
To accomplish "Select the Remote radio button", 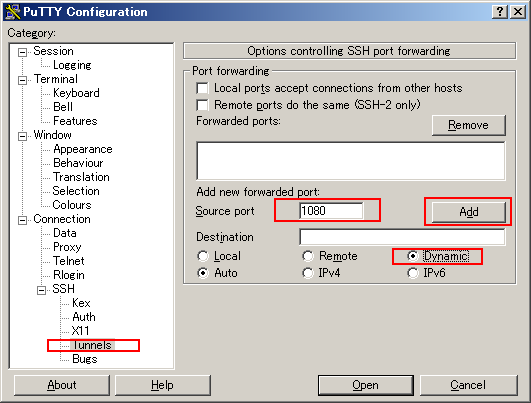I will tap(308, 256).
